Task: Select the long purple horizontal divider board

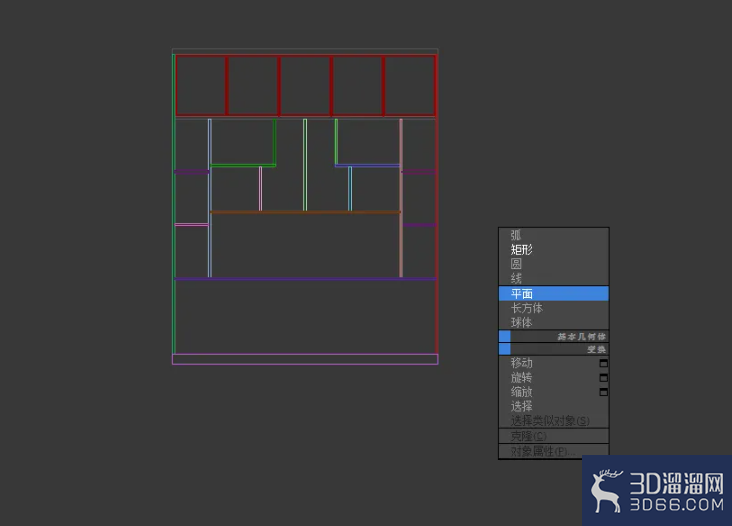Action: (x=305, y=279)
